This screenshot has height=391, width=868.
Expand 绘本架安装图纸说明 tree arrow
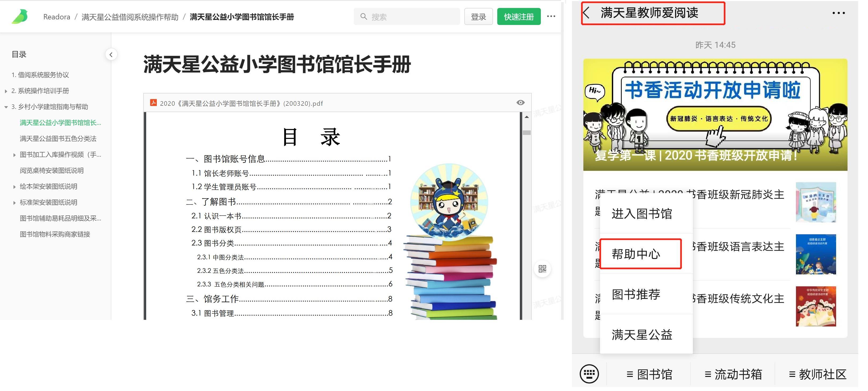point(15,186)
